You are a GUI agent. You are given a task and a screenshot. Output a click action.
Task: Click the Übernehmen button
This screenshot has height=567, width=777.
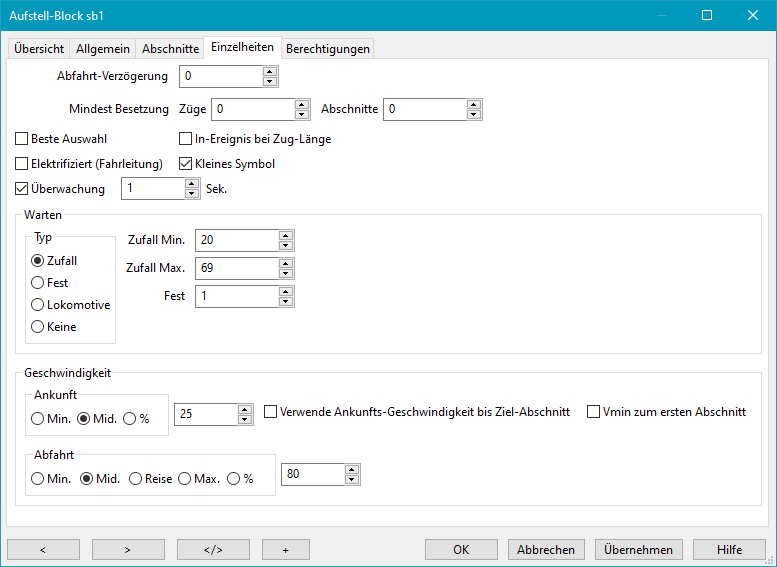pos(640,550)
